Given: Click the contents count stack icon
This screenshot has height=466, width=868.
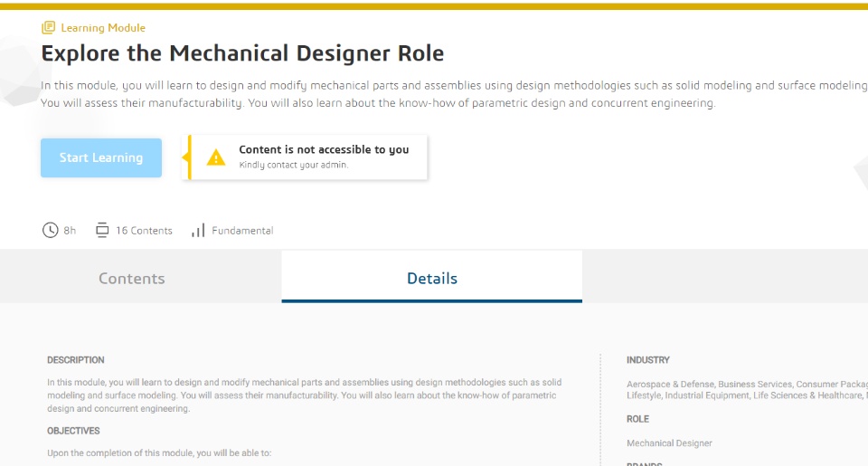Looking at the screenshot, I should point(102,230).
